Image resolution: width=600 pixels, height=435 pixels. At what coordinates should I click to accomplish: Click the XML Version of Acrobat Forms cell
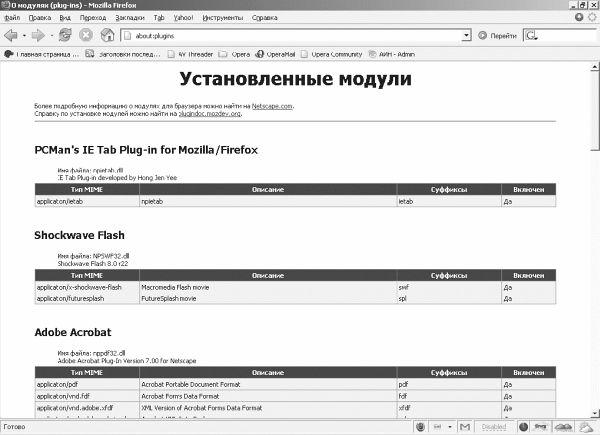click(268, 408)
